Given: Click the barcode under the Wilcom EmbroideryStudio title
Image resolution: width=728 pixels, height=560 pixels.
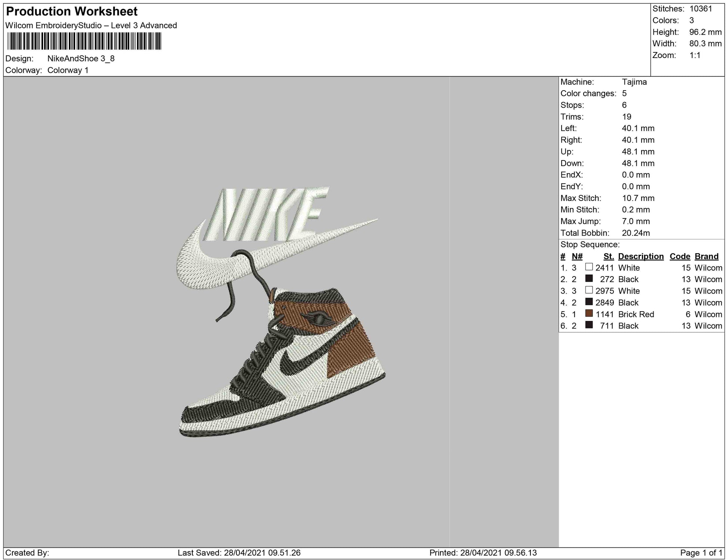Looking at the screenshot, I should point(84,41).
